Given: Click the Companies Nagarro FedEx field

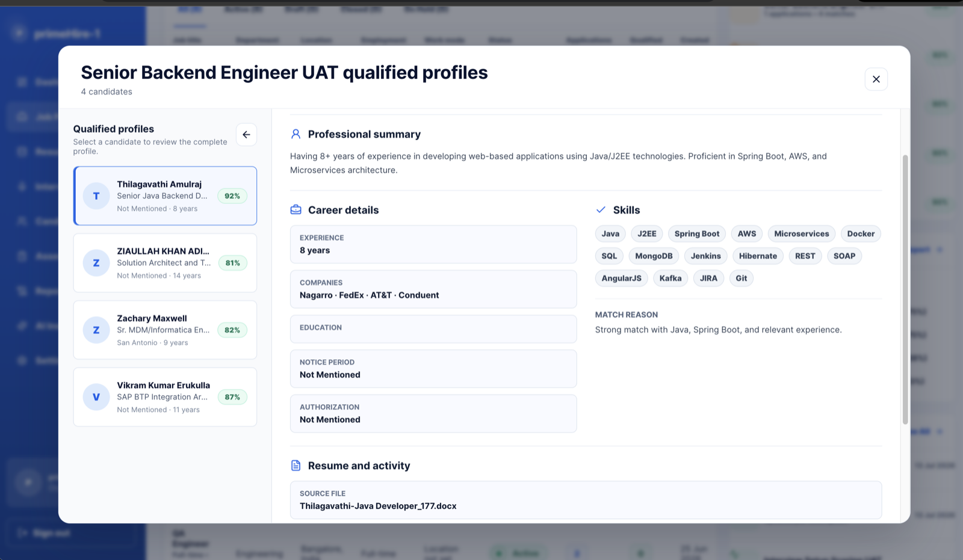Looking at the screenshot, I should (433, 289).
